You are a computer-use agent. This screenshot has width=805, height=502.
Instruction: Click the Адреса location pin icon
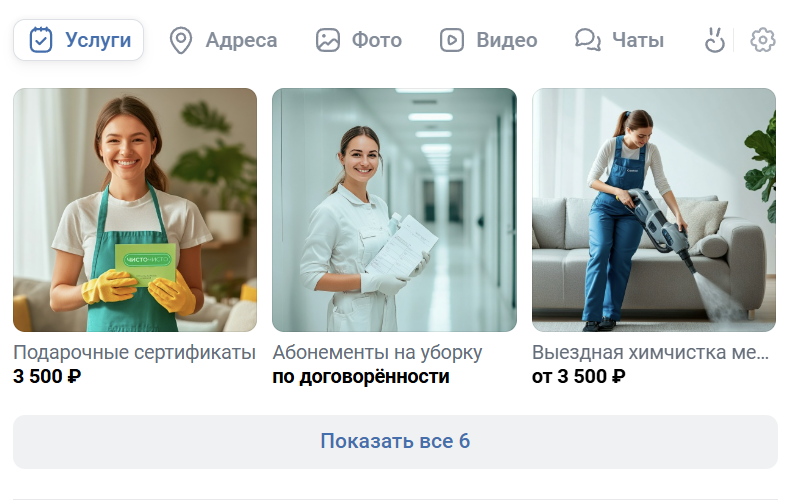(181, 41)
